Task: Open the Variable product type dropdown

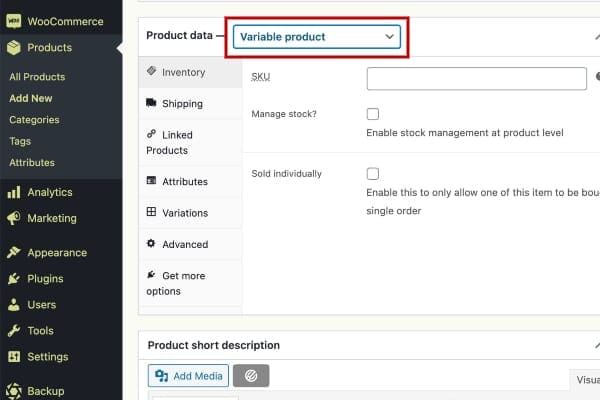Action: pos(317,36)
